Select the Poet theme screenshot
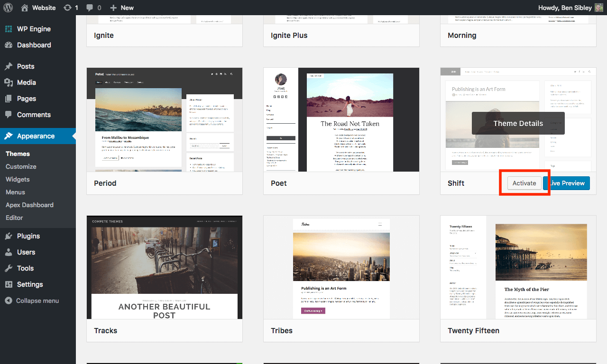Screen dimensions: 607x364 (341, 119)
